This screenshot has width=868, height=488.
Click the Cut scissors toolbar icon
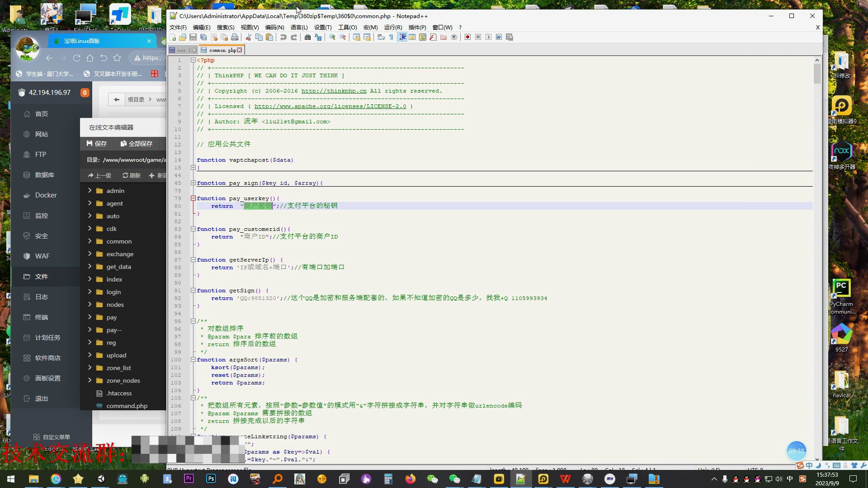(x=249, y=37)
